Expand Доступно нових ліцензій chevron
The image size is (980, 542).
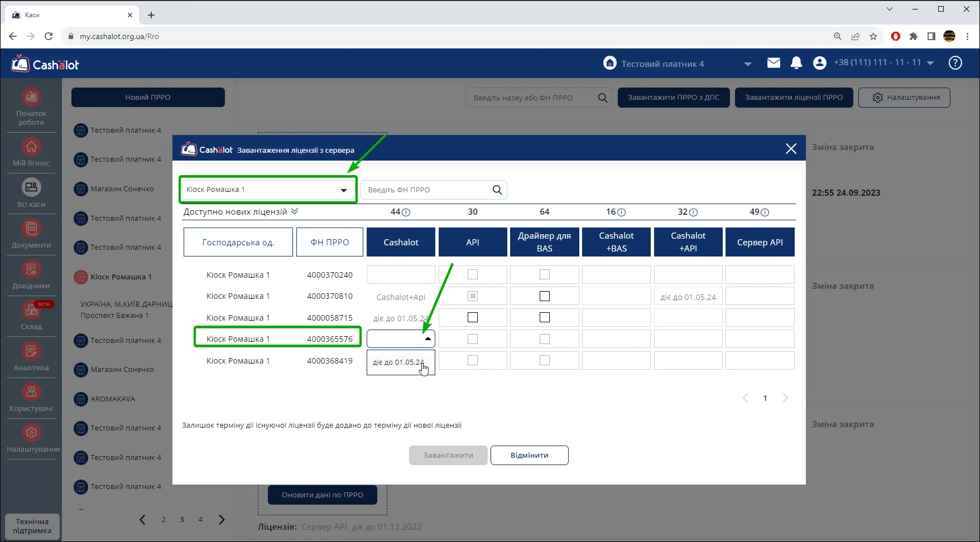[x=295, y=211]
